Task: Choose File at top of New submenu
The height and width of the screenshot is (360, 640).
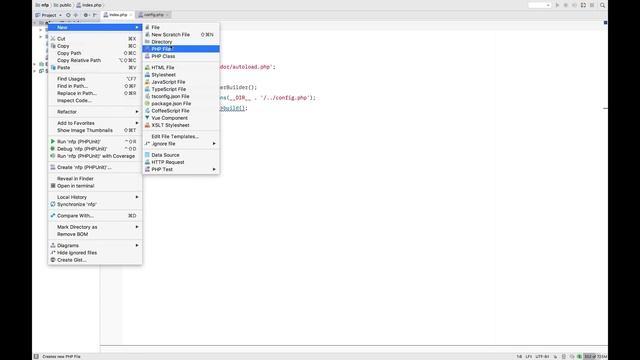Action: click(x=181, y=27)
